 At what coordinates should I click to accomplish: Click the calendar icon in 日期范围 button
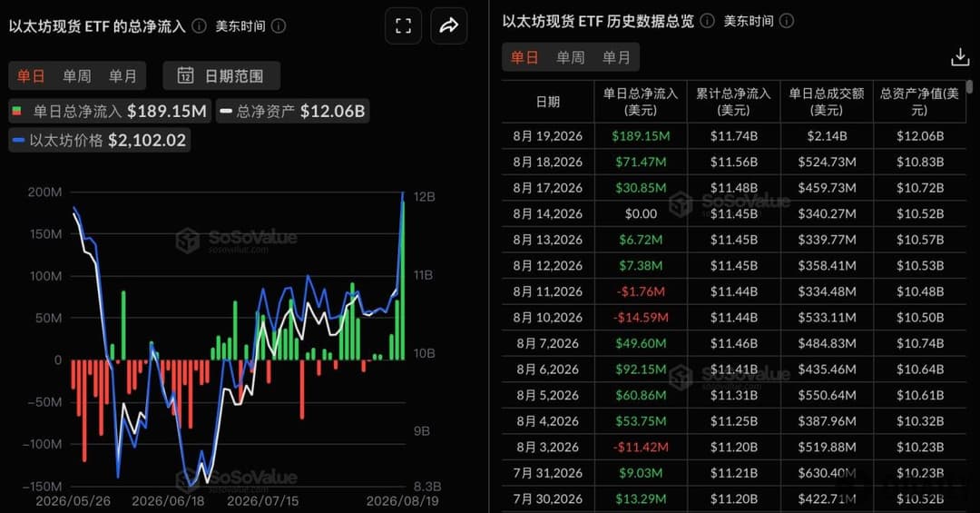click(x=186, y=75)
